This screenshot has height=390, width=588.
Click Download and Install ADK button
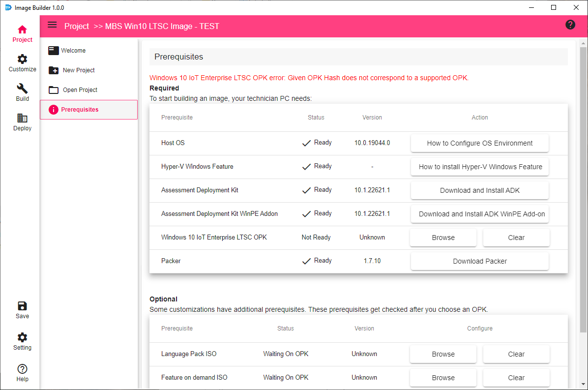[x=480, y=190]
